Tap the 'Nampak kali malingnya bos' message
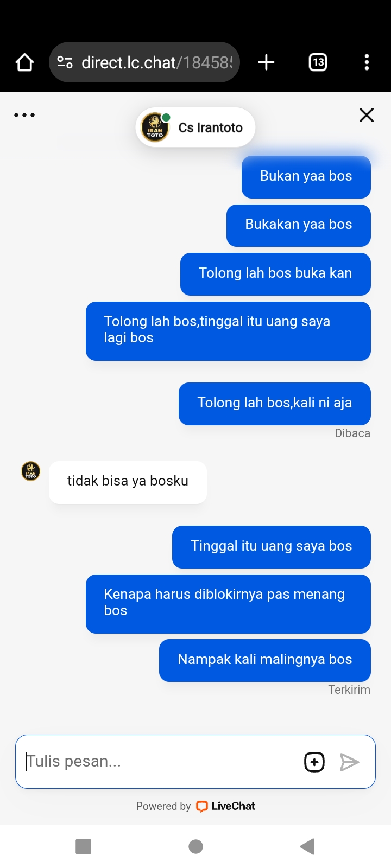Screen dimensions: 391x868 click(265, 660)
